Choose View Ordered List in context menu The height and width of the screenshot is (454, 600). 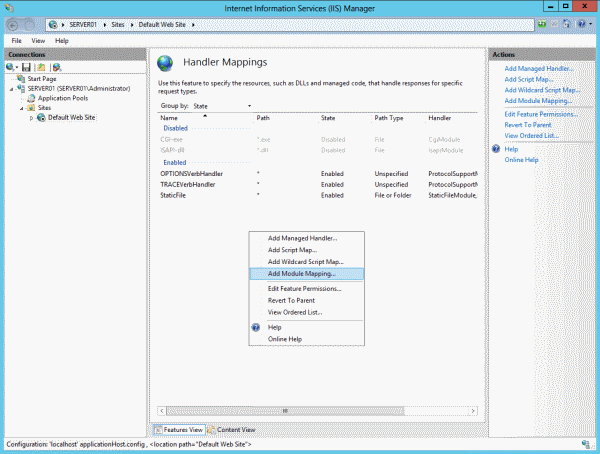307,312
